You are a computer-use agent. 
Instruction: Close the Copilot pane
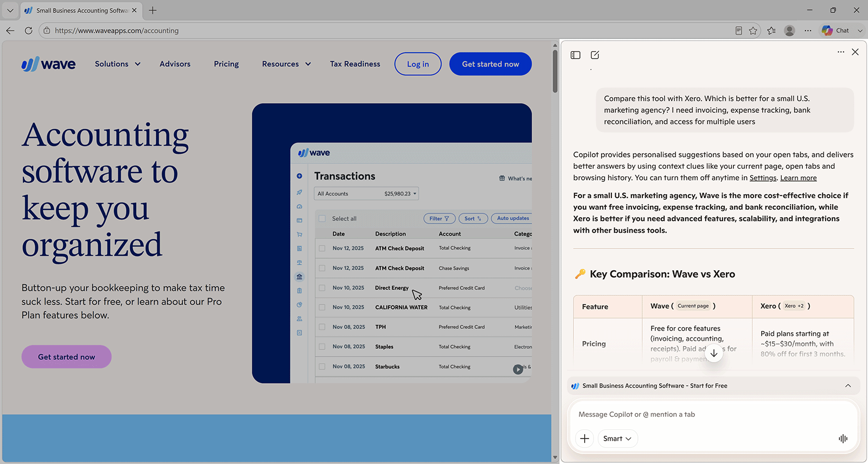point(856,52)
